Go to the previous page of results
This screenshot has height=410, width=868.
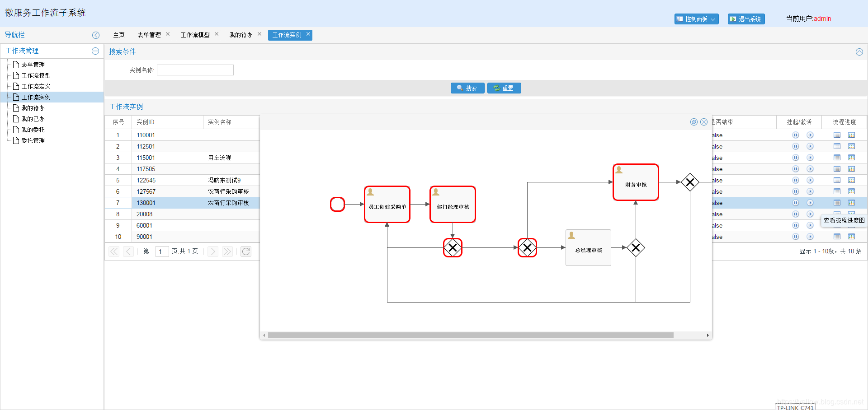[128, 252]
